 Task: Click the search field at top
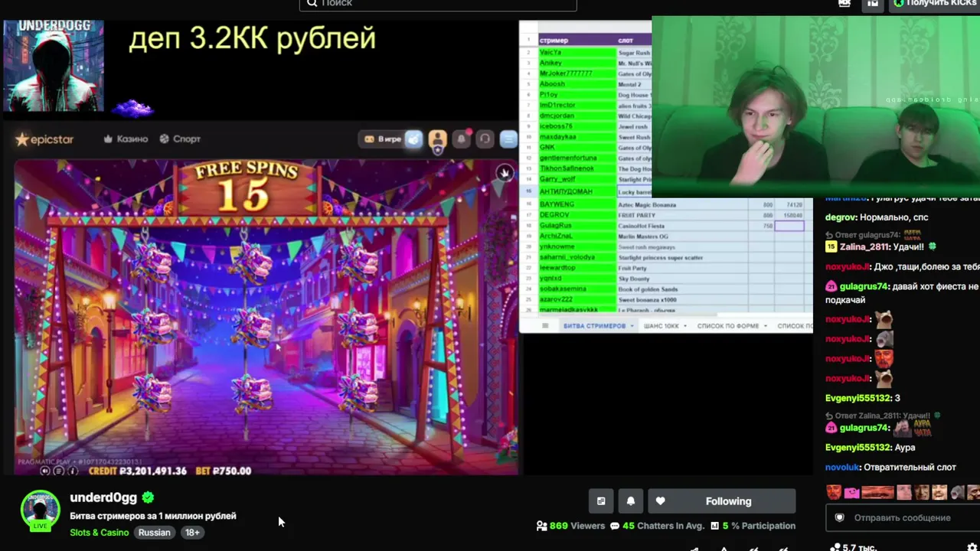point(438,4)
